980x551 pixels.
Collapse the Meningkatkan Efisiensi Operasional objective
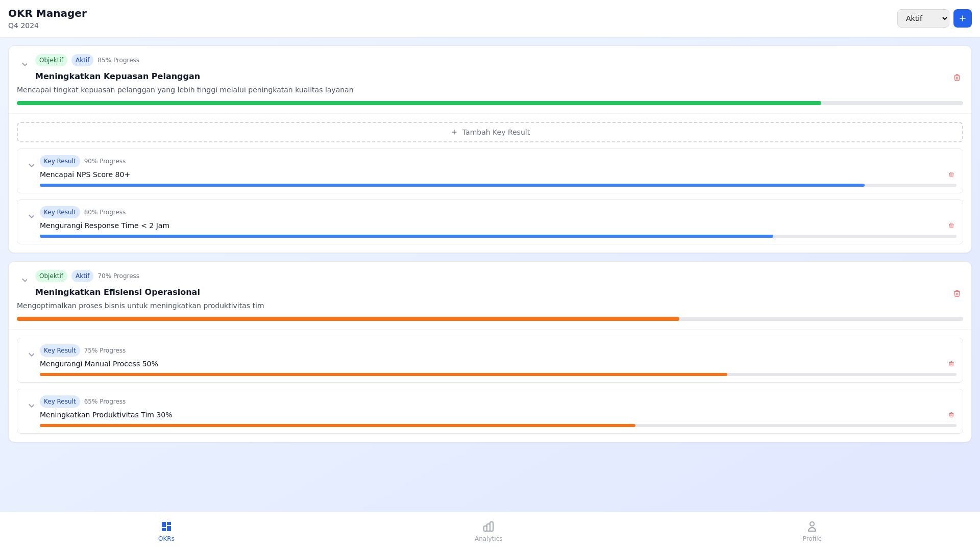pyautogui.click(x=24, y=281)
